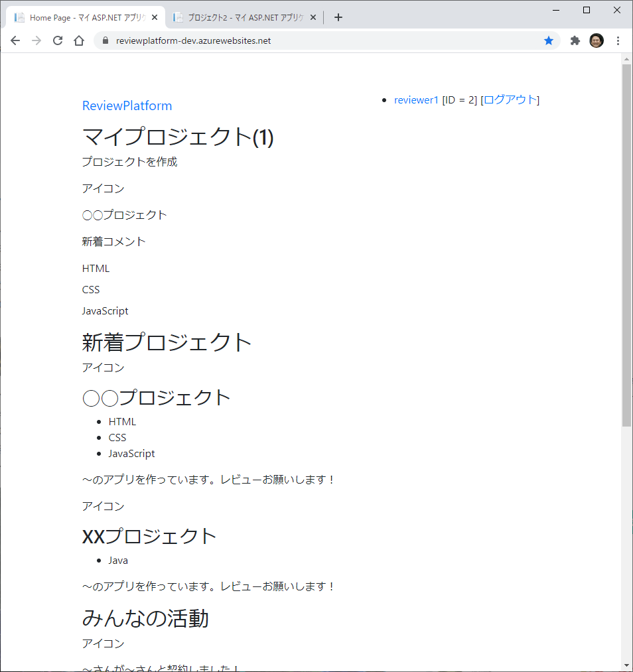The height and width of the screenshot is (672, 633).
Task: Go to browser home page icon
Action: click(79, 40)
